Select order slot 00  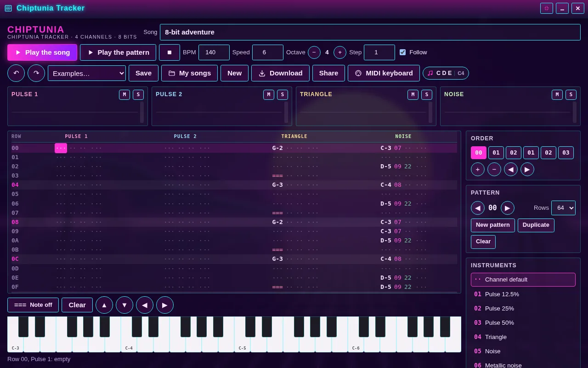click(x=479, y=153)
